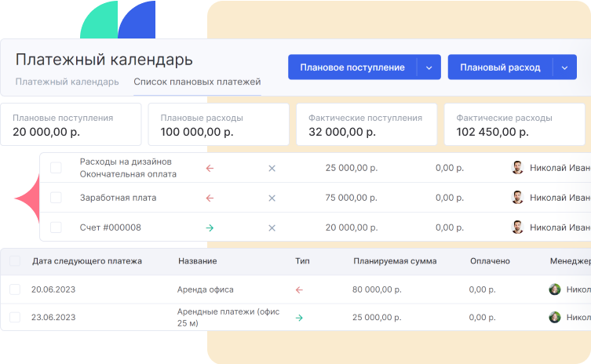Screen dimensions: 591x364
Task: Open the Список плановых платежей tab
Action: click(197, 82)
